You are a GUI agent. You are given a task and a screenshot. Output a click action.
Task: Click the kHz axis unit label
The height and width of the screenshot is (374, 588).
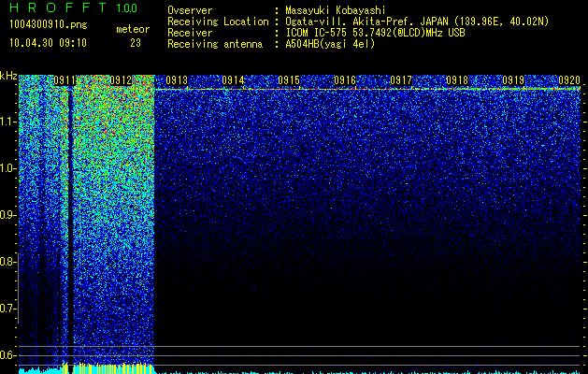coord(8,76)
